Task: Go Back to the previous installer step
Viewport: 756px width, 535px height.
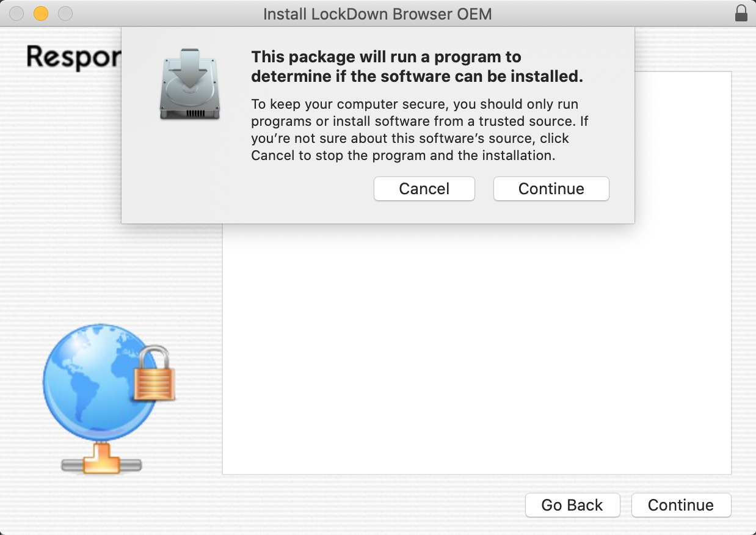Action: click(x=572, y=505)
